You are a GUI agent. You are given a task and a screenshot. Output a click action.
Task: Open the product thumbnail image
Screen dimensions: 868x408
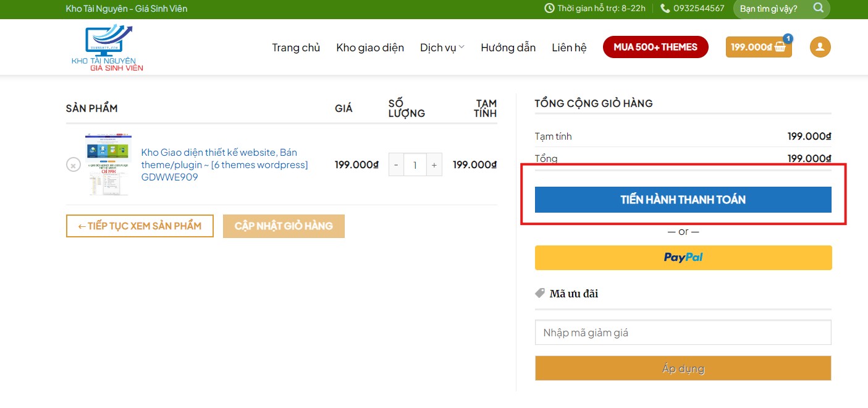108,164
